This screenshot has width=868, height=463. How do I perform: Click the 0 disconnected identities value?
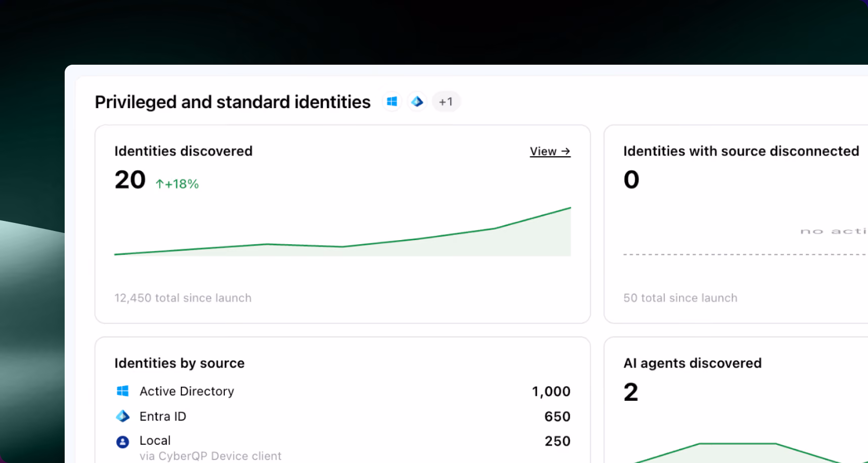(632, 180)
